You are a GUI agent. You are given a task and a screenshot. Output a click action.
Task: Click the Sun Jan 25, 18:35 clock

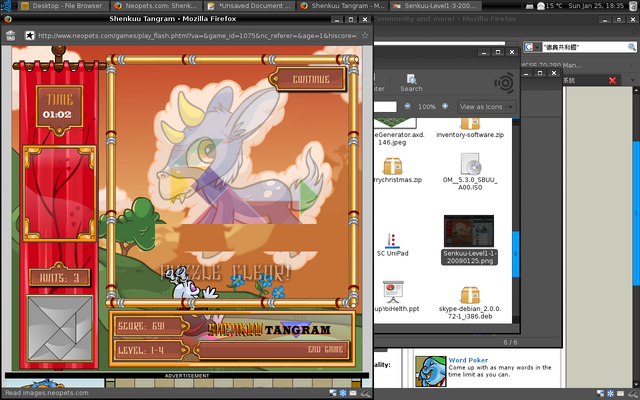pos(596,6)
